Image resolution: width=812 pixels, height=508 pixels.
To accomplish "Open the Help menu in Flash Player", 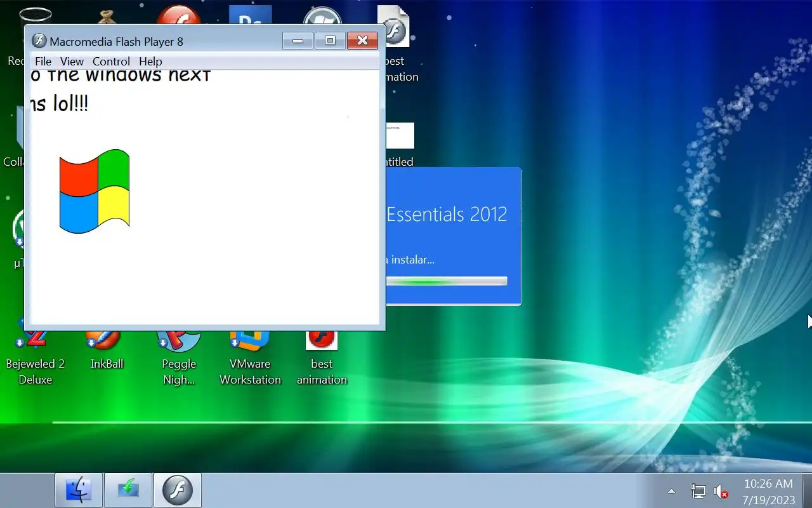I will click(x=150, y=62).
